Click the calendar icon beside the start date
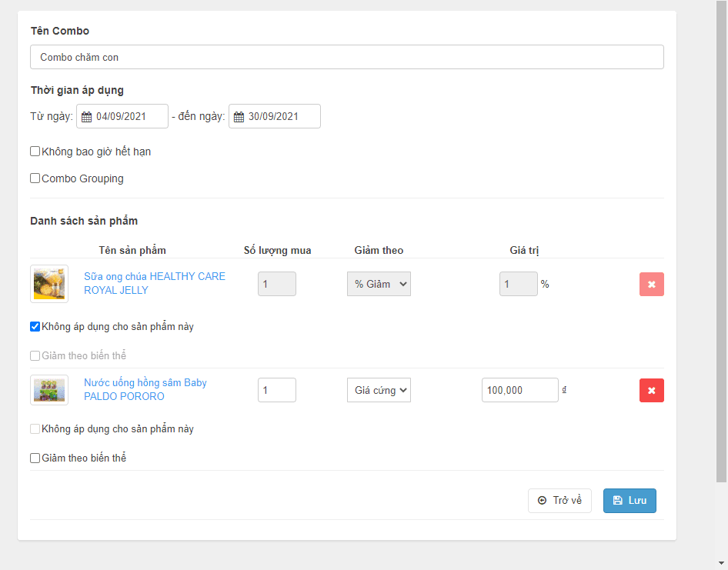 (x=86, y=117)
